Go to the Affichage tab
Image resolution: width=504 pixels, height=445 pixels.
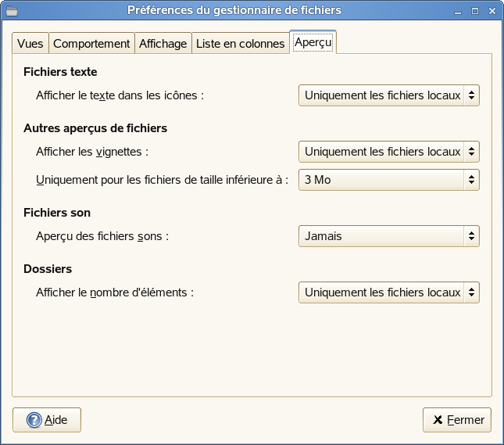click(163, 44)
